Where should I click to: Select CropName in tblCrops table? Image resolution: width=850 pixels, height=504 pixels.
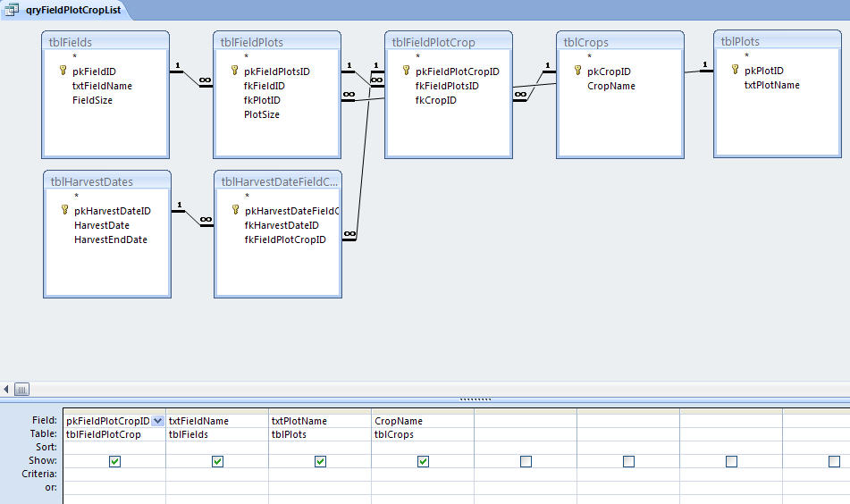coord(611,86)
